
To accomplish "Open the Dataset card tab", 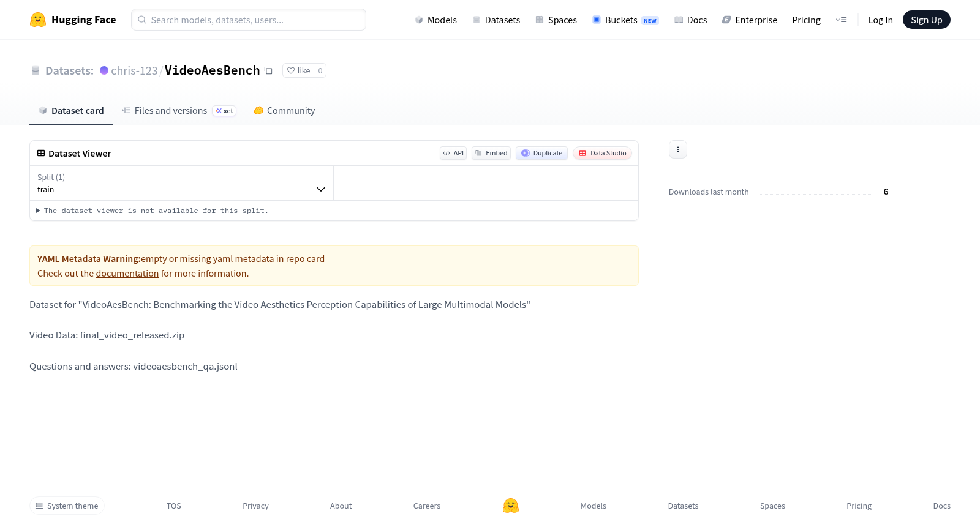I will (71, 111).
